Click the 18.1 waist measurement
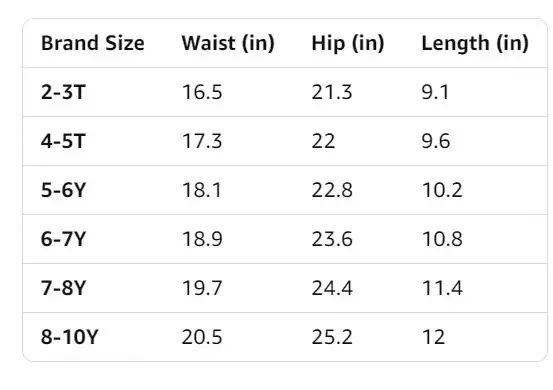The height and width of the screenshot is (390, 553). click(202, 190)
